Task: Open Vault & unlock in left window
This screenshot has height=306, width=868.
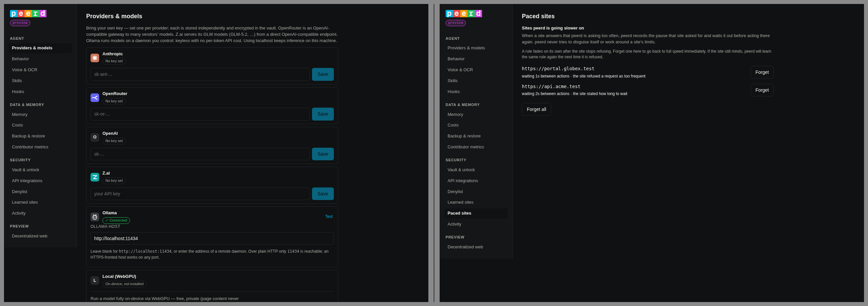Action: pos(40,170)
